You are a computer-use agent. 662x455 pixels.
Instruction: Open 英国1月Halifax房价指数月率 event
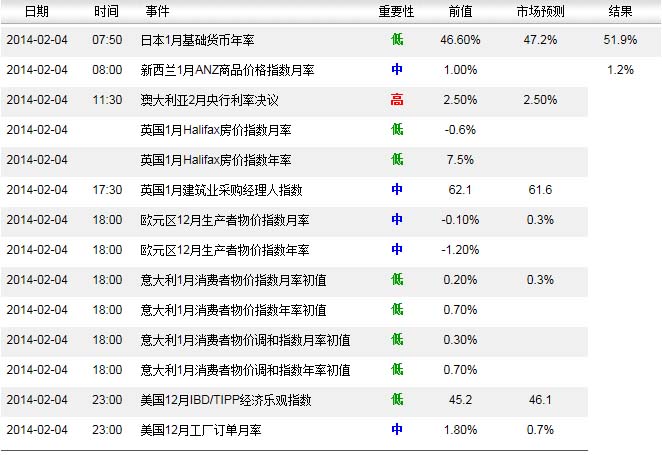(216, 130)
